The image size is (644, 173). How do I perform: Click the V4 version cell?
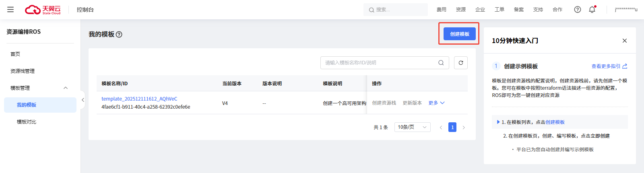[x=225, y=103]
